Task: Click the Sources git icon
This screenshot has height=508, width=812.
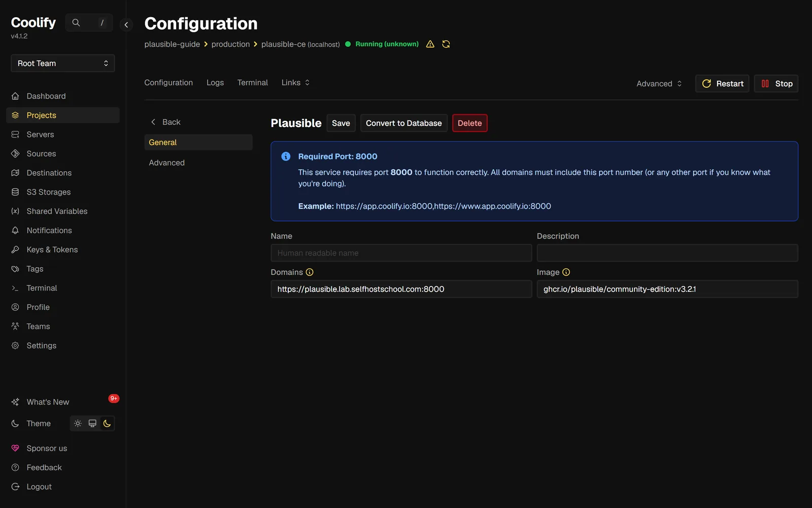Action: click(x=15, y=153)
